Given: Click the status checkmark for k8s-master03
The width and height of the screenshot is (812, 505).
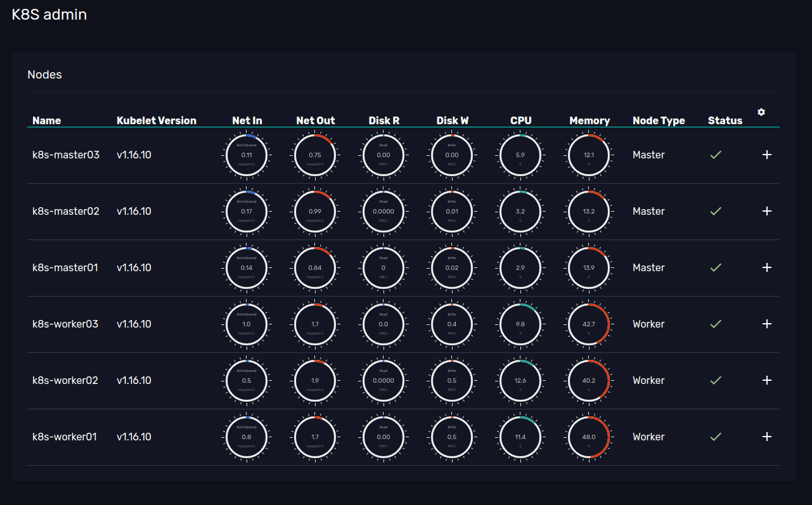Looking at the screenshot, I should point(716,155).
